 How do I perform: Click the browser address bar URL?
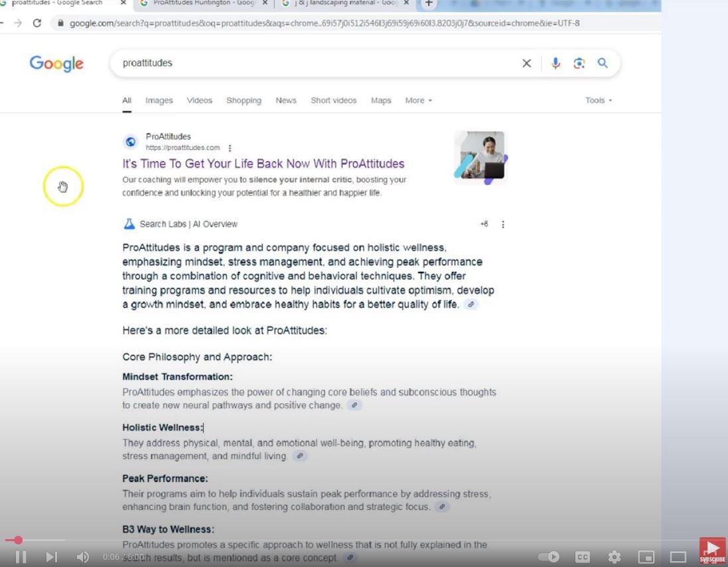324,23
